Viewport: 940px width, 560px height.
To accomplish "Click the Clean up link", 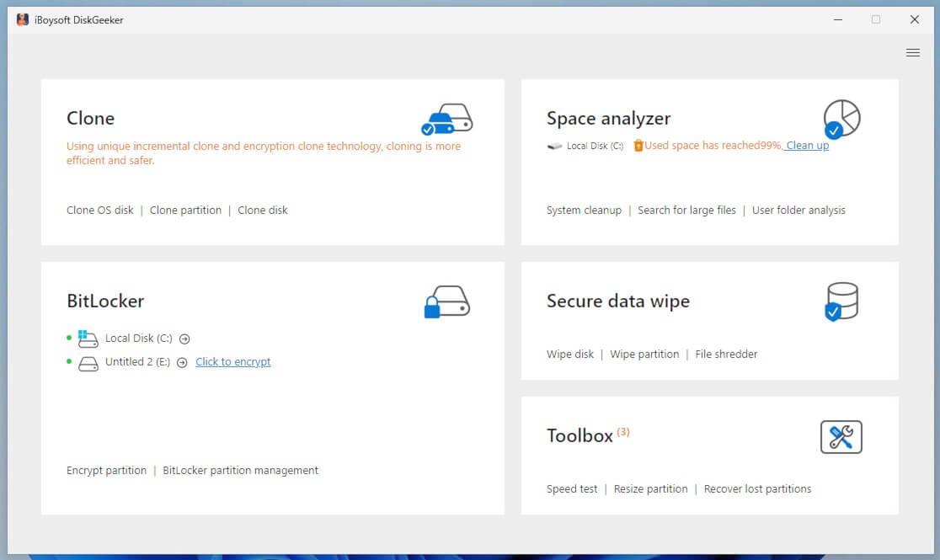I will (806, 145).
